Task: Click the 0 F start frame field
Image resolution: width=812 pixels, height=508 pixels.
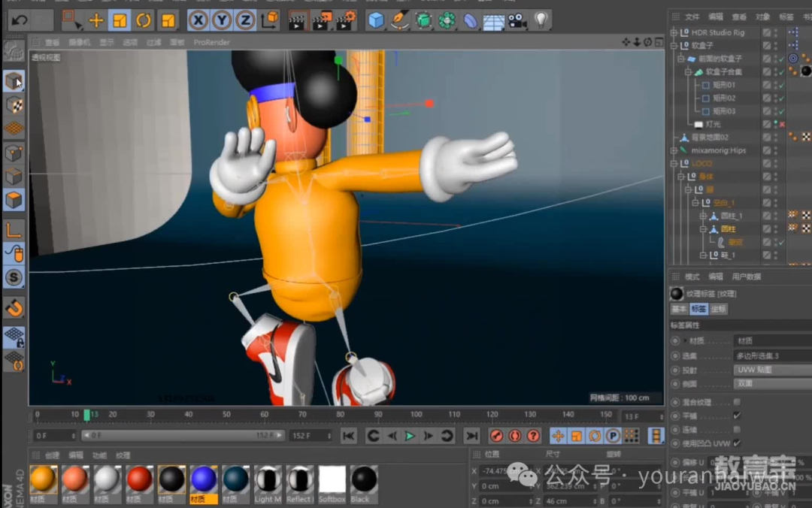Action: point(54,436)
